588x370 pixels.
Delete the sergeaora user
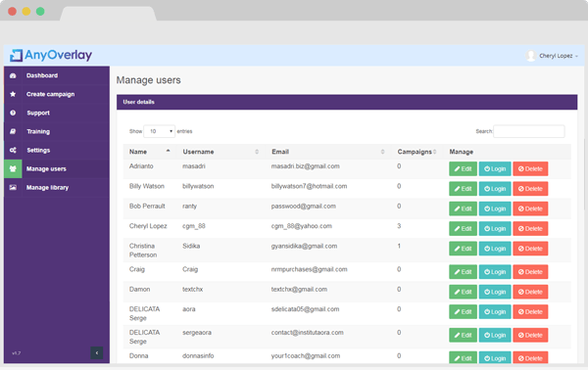coord(530,335)
